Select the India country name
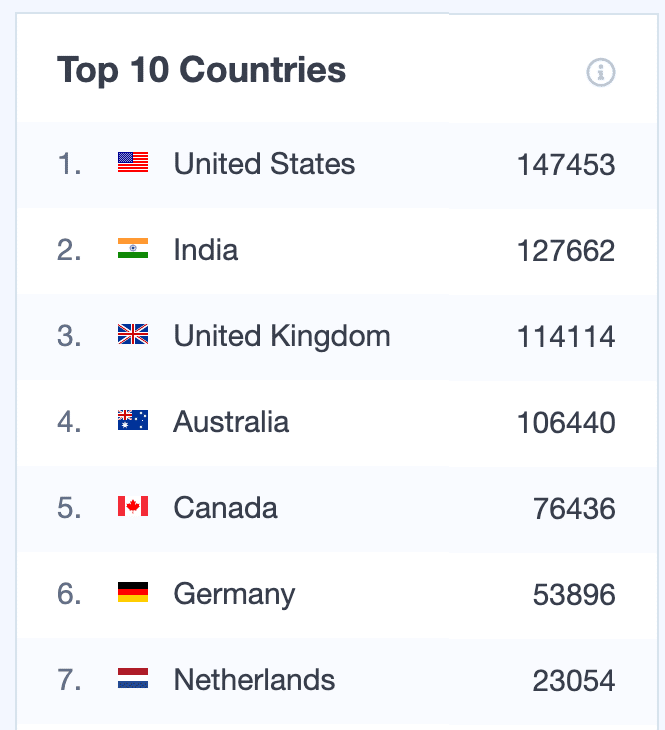665x730 pixels. coord(206,250)
